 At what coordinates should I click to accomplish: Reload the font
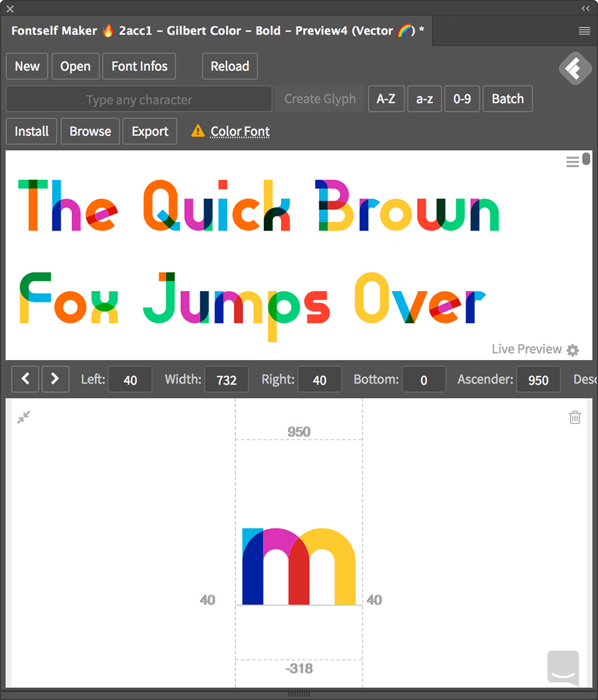[230, 66]
